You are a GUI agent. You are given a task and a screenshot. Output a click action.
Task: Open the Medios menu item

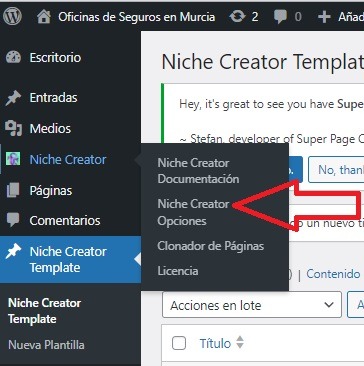[x=50, y=128]
